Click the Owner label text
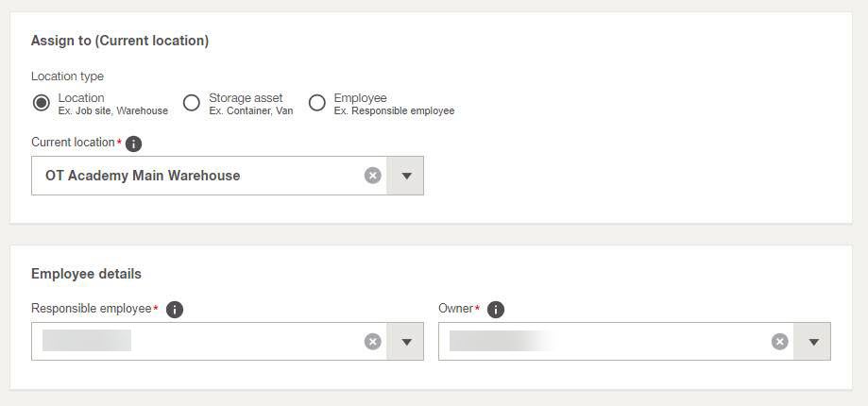This screenshot has width=868, height=406. 455,308
